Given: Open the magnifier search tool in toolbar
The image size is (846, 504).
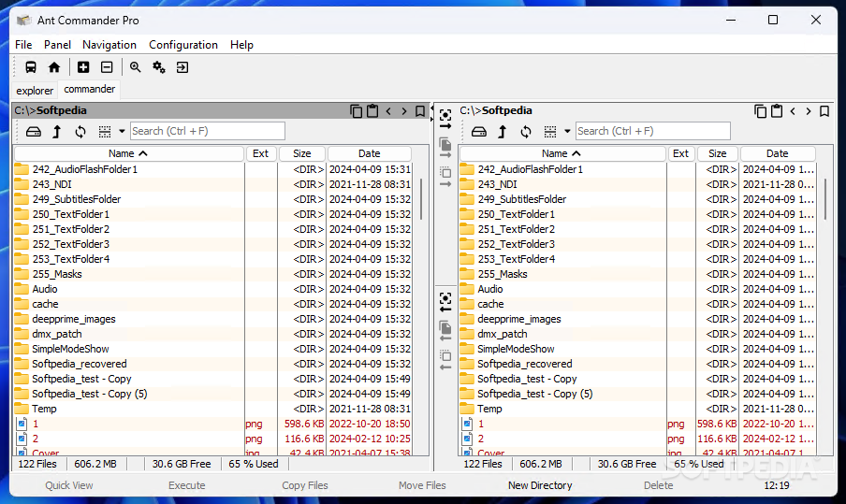Looking at the screenshot, I should (135, 67).
